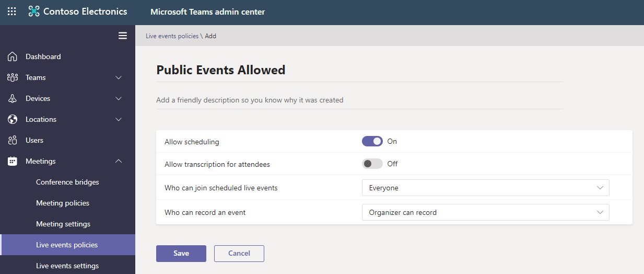Save the live events policy
The height and width of the screenshot is (274, 644).
click(181, 253)
